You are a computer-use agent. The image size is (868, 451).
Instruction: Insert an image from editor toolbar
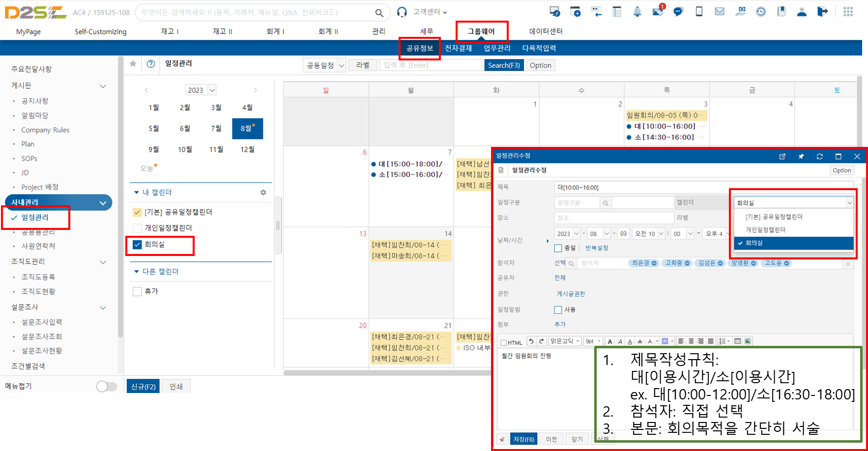coord(748,341)
